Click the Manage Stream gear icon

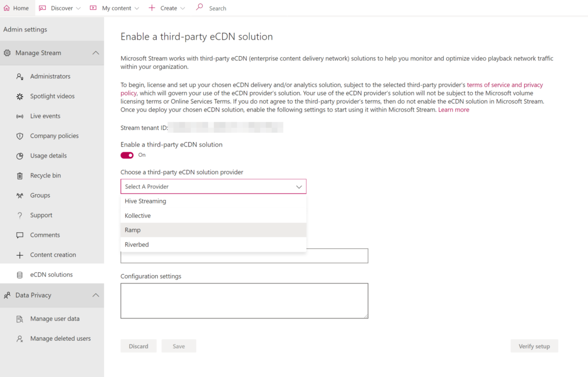pyautogui.click(x=7, y=53)
